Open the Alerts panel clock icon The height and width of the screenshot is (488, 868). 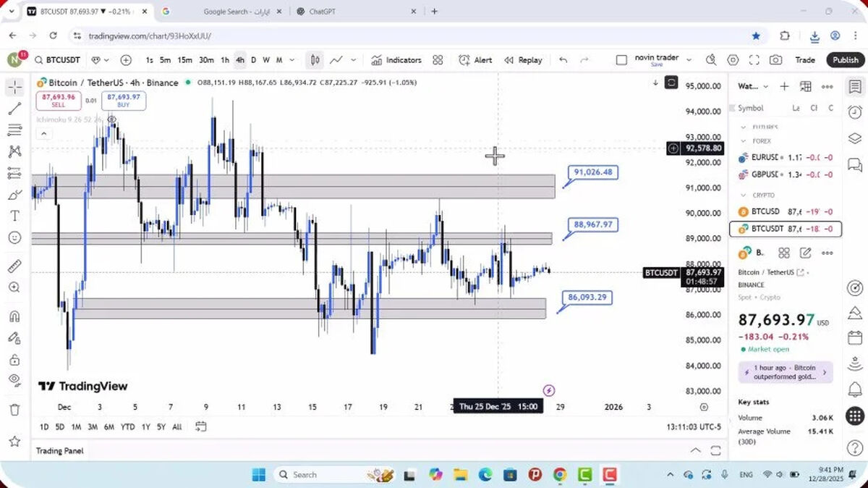tap(855, 112)
